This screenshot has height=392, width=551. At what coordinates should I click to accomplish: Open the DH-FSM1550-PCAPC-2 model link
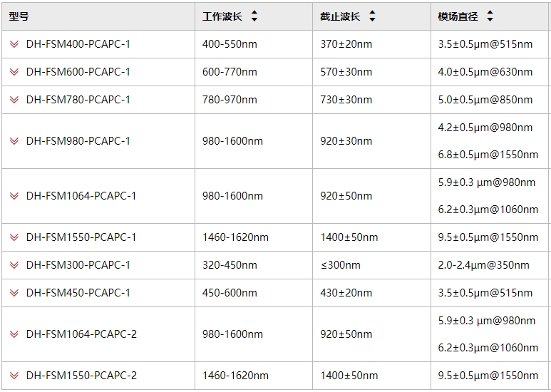point(81,376)
